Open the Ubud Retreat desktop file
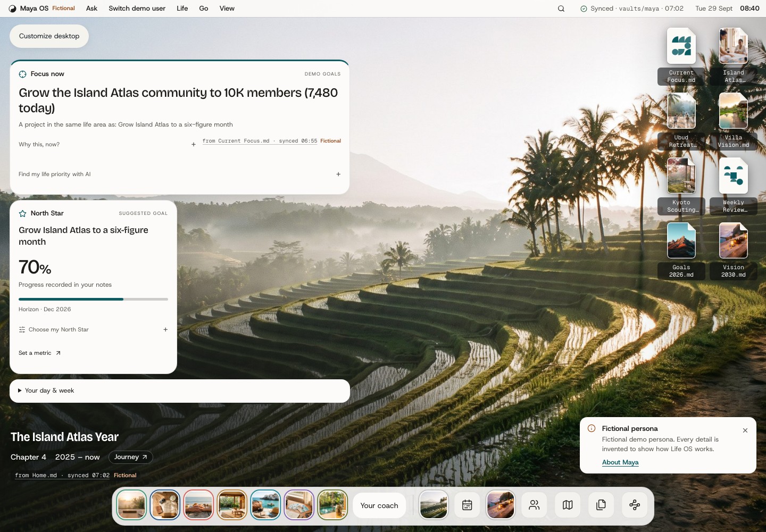766x532 pixels. [x=681, y=121]
